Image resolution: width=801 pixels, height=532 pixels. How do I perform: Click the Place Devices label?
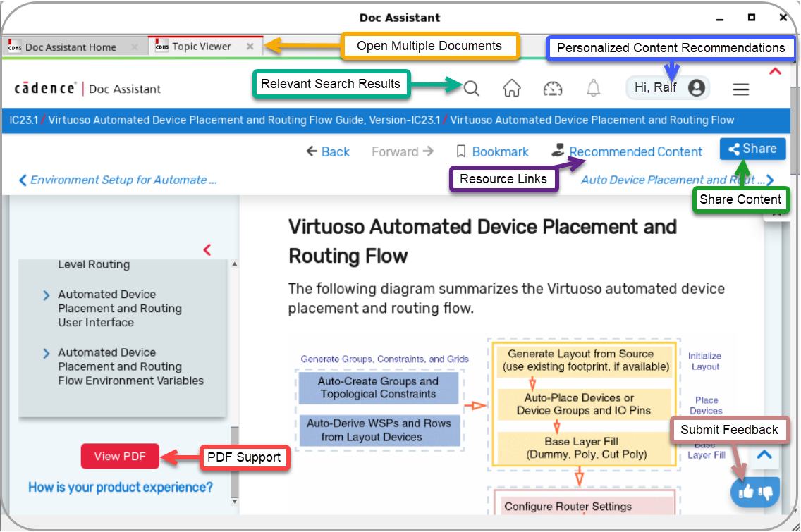[706, 405]
